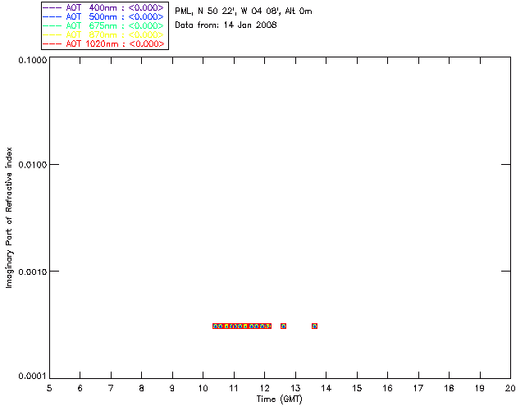Click the x-axis tick label 19
The width and height of the screenshot is (525, 420).
480,388
